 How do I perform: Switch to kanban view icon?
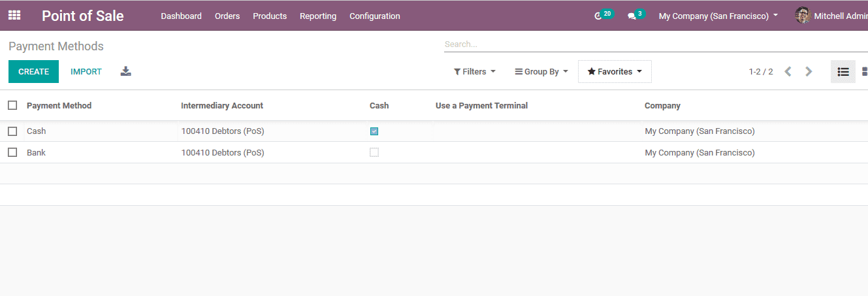[x=863, y=72]
